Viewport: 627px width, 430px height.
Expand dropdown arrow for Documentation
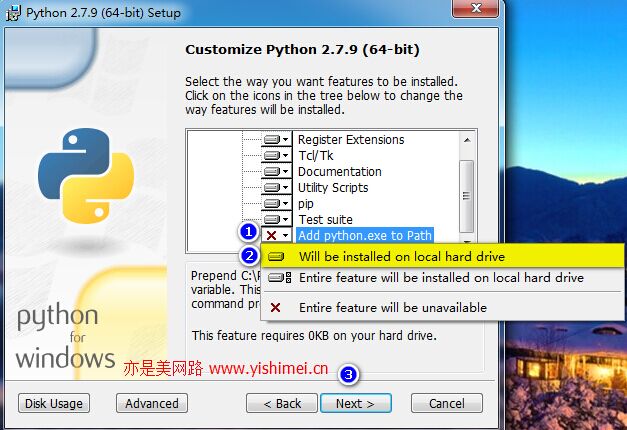(x=286, y=172)
